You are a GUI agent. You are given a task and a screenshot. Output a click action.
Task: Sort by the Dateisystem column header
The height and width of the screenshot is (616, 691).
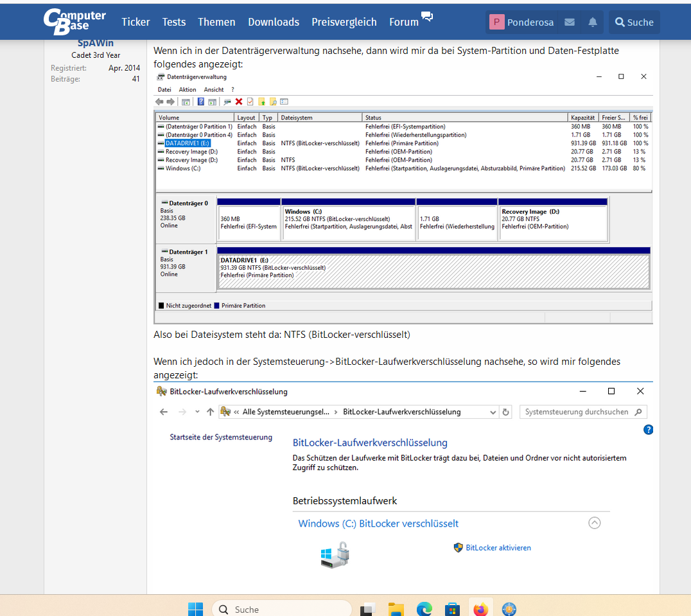320,118
